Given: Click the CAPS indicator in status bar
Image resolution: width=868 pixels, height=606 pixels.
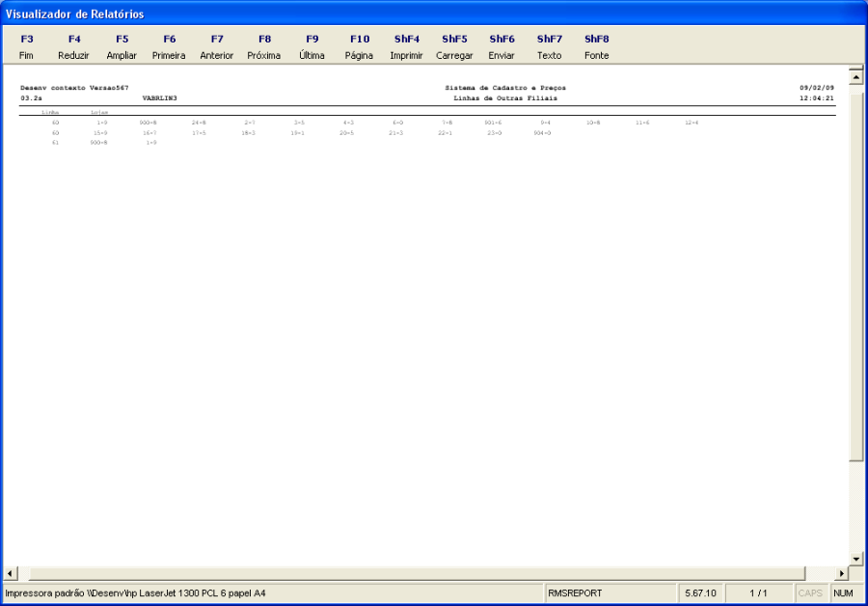Looking at the screenshot, I should coord(810,593).
